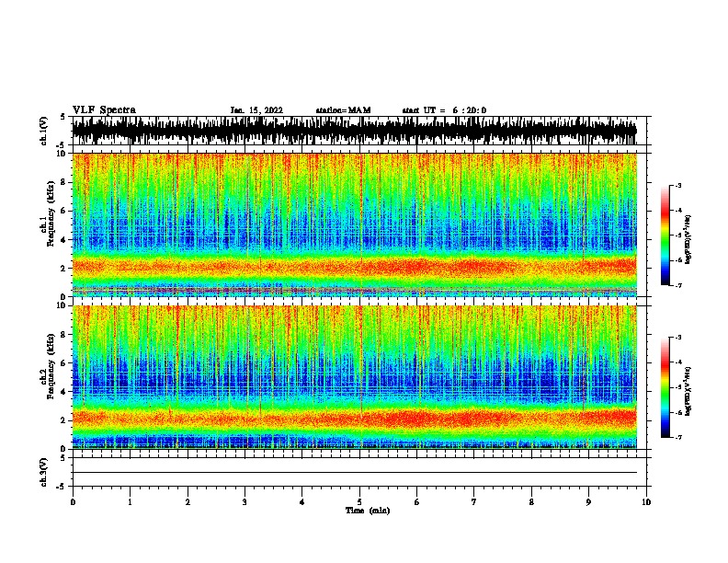Click the "Time (min)" axis label
The width and height of the screenshot is (728, 563).
[x=368, y=511]
